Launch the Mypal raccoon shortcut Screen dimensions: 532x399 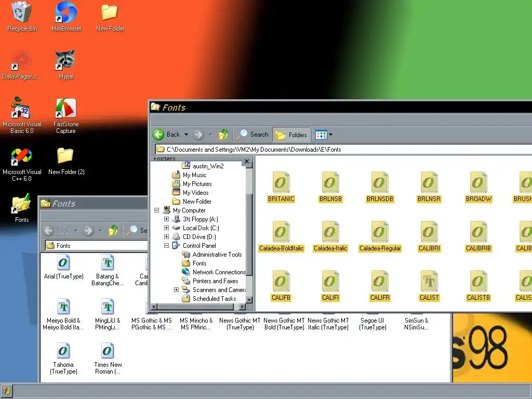click(66, 64)
